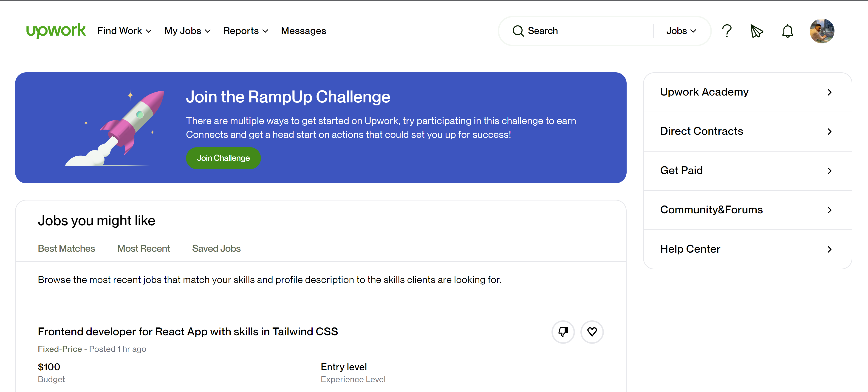Click the paper plane proposals icon

point(756,31)
